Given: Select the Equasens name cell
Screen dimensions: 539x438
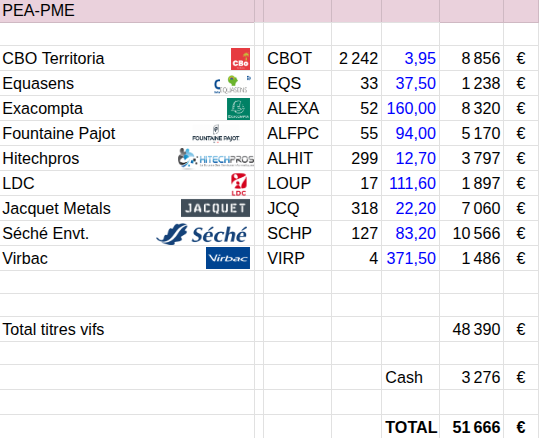Looking at the screenshot, I should pyautogui.click(x=127, y=83).
